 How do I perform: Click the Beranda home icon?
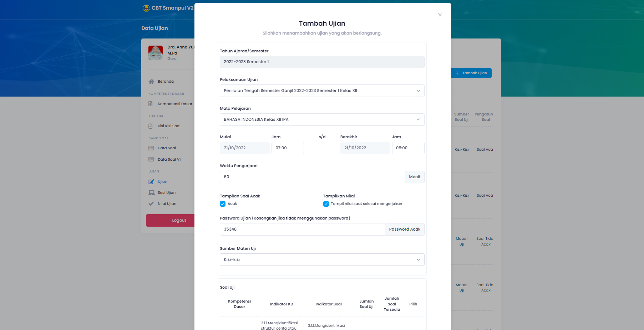pyautogui.click(x=151, y=82)
